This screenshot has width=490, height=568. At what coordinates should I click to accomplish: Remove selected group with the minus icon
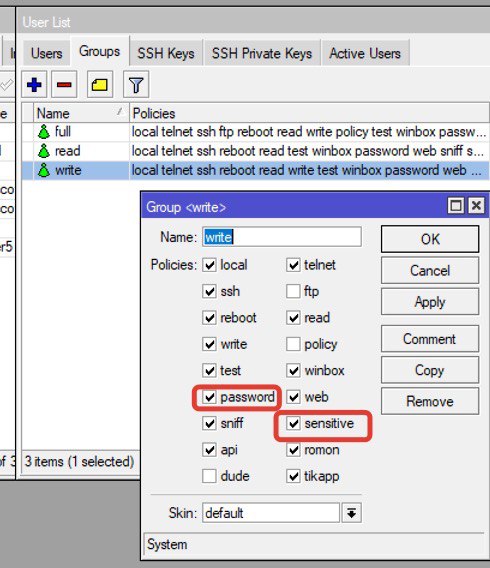pos(64,85)
